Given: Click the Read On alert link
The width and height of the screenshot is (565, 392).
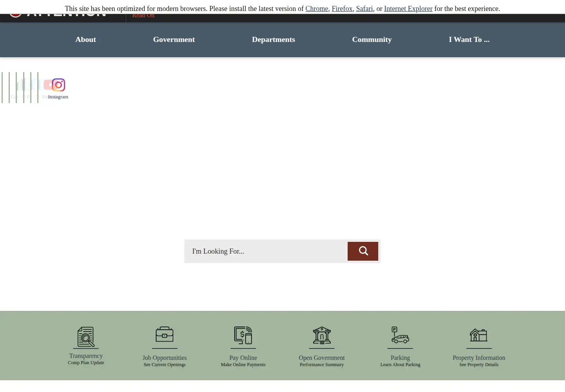Looking at the screenshot, I should point(143,16).
